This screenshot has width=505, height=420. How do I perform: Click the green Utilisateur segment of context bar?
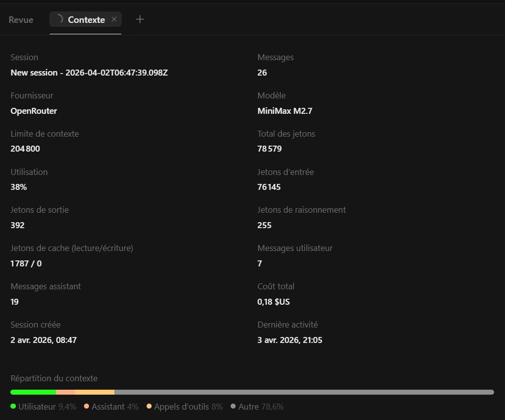(x=33, y=392)
